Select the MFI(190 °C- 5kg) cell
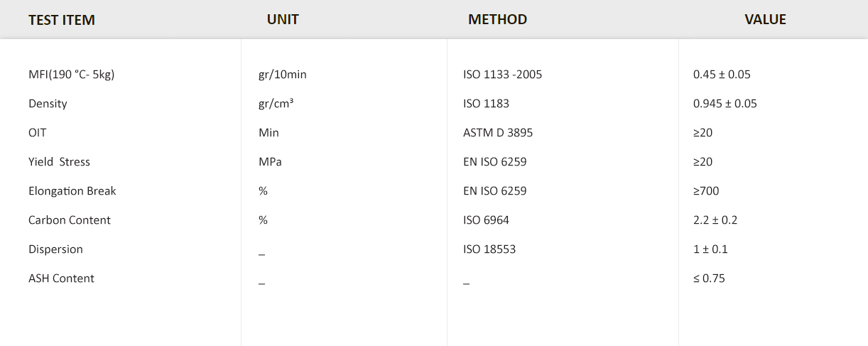Screen dimensions: 868x346 tap(71, 75)
